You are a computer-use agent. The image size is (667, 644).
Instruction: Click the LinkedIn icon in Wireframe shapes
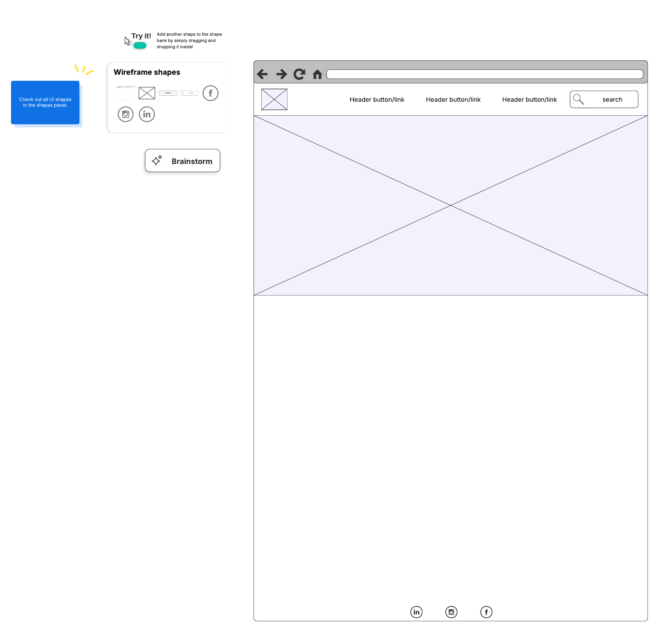point(147,114)
